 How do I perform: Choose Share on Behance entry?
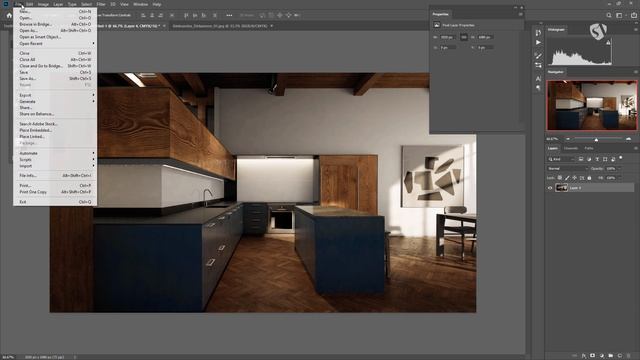[x=56, y=114]
